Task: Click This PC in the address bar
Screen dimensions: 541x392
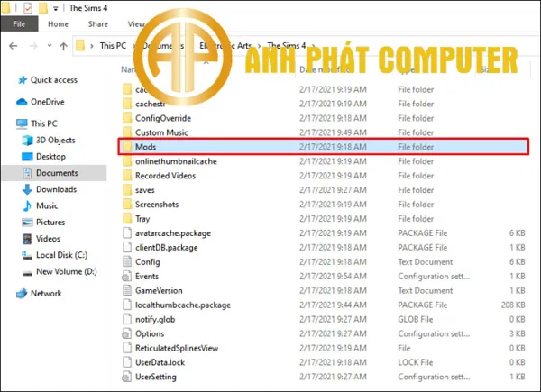Action: [113, 46]
